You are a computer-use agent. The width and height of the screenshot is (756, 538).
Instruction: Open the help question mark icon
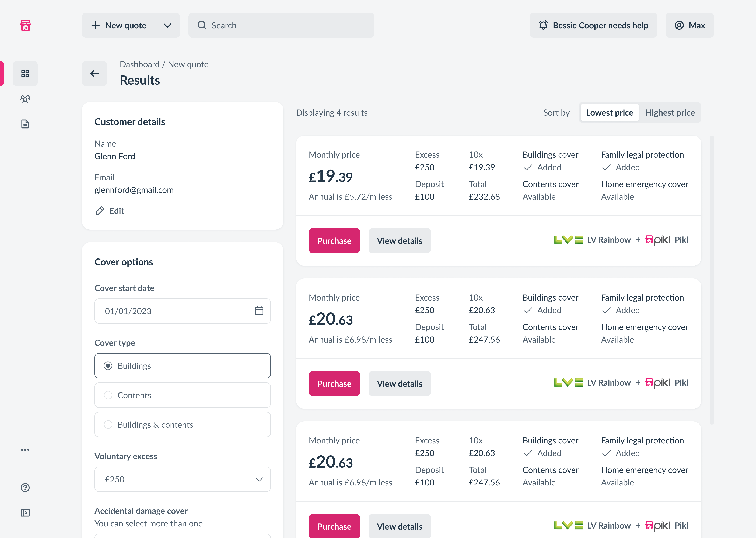pyautogui.click(x=25, y=488)
